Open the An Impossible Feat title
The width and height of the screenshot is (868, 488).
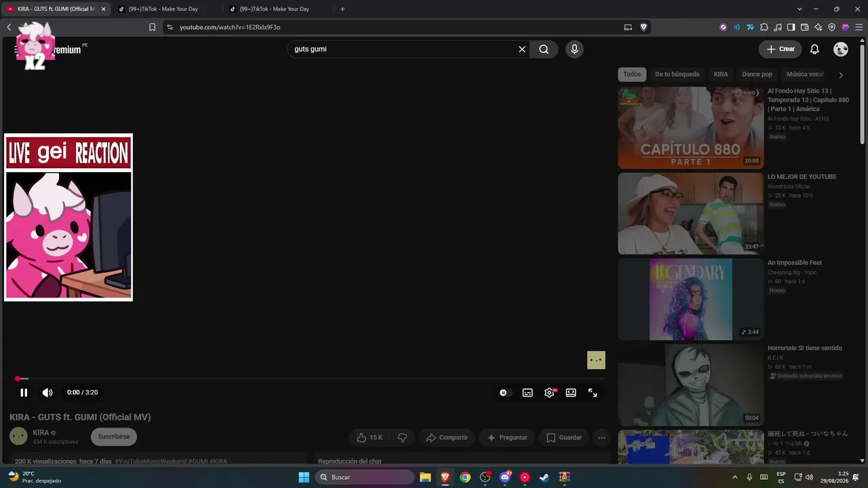[795, 262]
